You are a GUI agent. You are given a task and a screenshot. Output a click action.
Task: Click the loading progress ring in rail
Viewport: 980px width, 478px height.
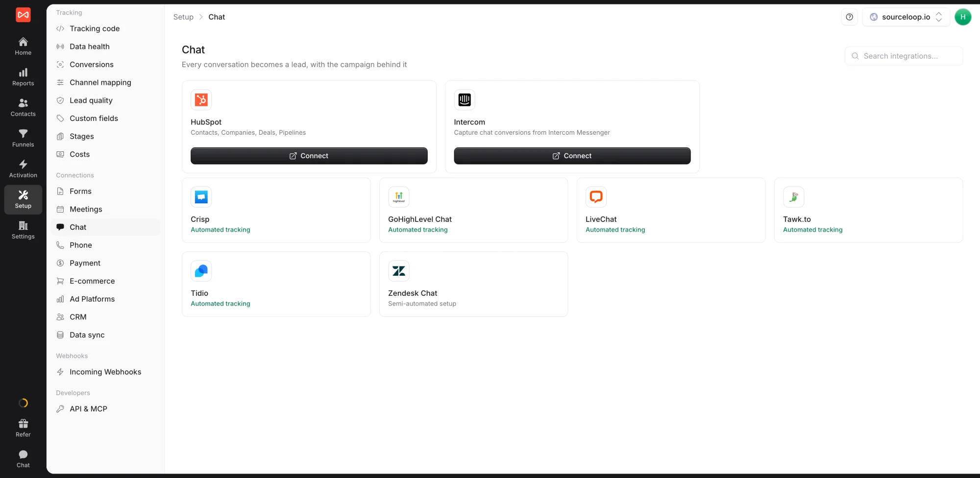click(23, 403)
